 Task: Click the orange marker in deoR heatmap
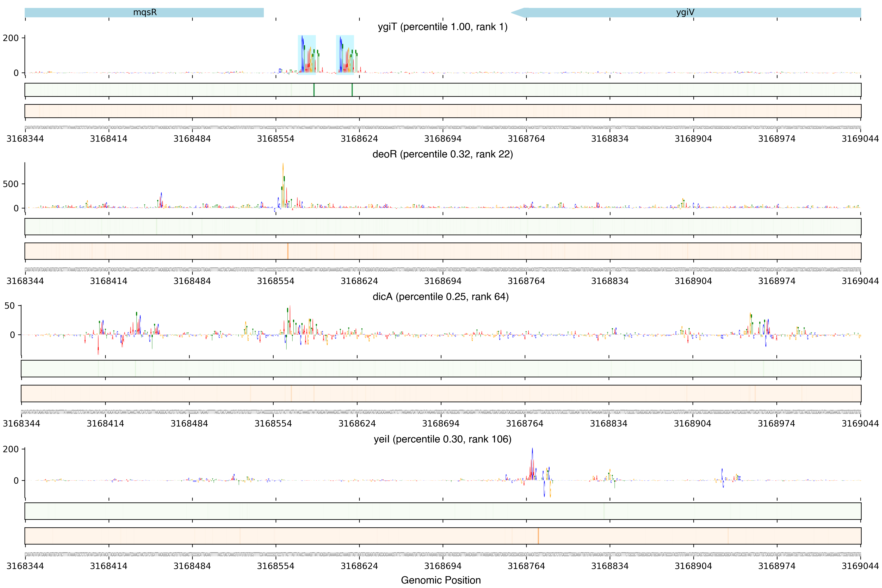coord(288,251)
